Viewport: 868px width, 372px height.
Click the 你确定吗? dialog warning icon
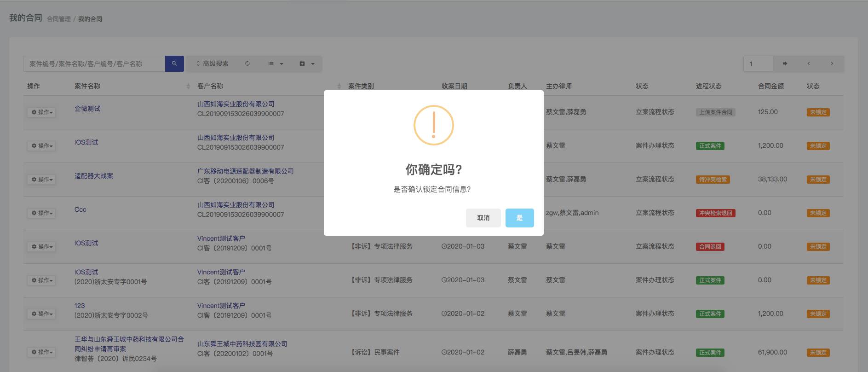tap(434, 125)
